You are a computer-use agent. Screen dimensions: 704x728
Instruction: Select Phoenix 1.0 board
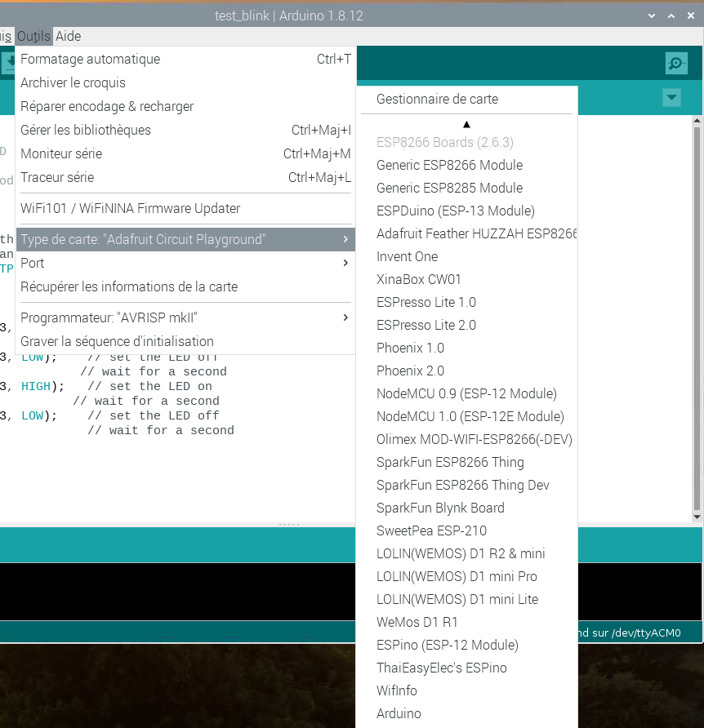[x=466, y=348]
